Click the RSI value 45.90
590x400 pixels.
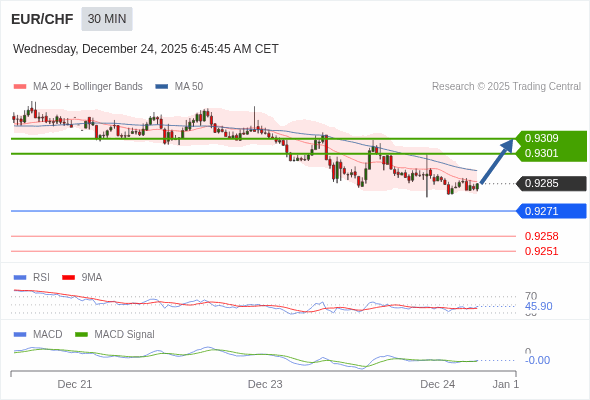point(539,306)
